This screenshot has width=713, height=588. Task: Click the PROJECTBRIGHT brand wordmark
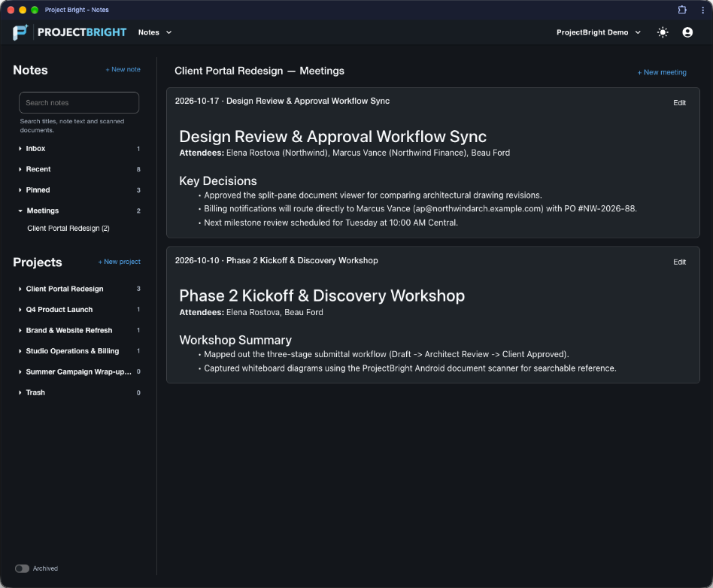tap(82, 32)
